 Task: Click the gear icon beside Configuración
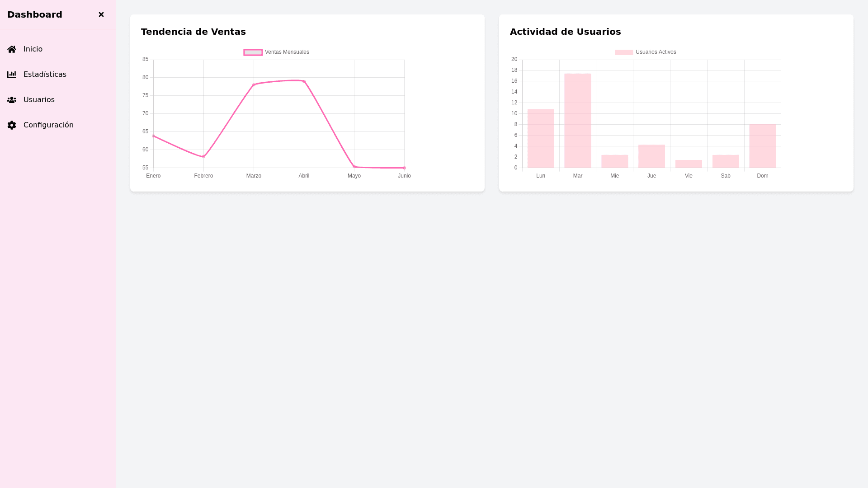click(12, 125)
